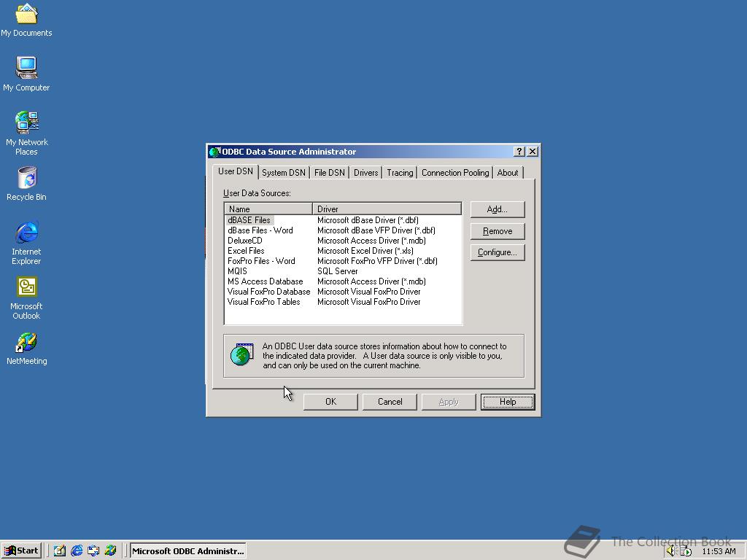Viewport: 747px width, 560px height.
Task: Sort by the Name column header
Action: [268, 209]
